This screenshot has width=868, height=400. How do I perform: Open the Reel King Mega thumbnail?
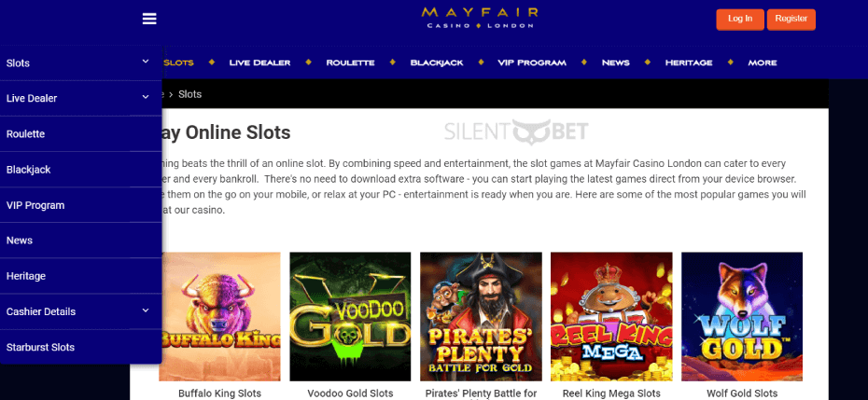tap(611, 316)
